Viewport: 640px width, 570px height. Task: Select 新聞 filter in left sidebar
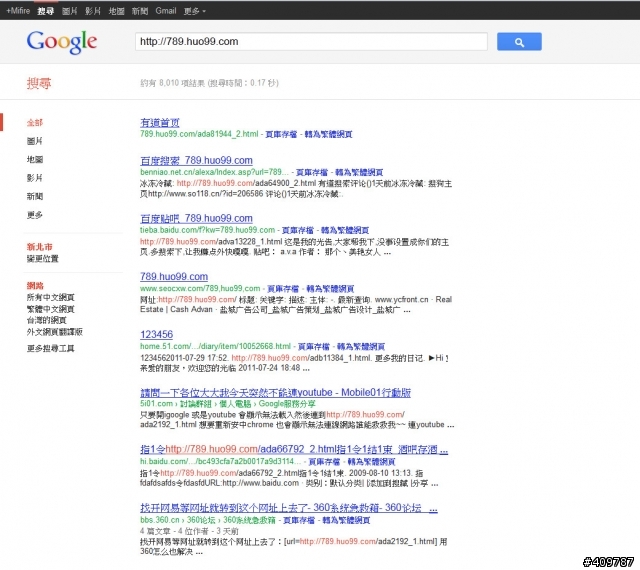point(35,196)
